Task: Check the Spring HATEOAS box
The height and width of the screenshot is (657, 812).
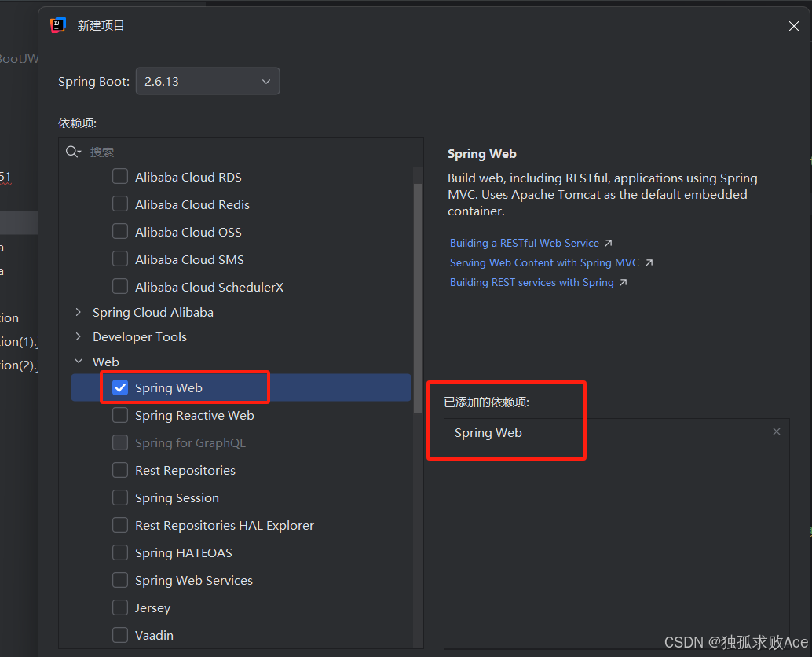Action: coord(120,552)
